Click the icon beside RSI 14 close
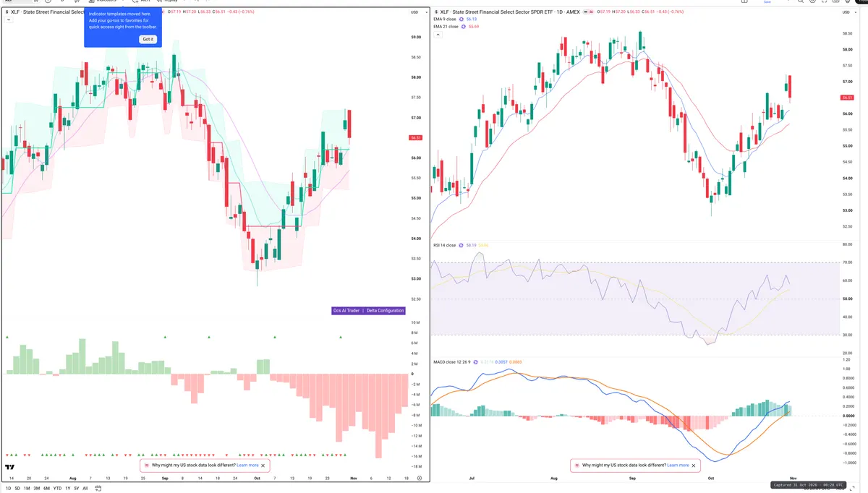The height and width of the screenshot is (493, 868). 461,245
